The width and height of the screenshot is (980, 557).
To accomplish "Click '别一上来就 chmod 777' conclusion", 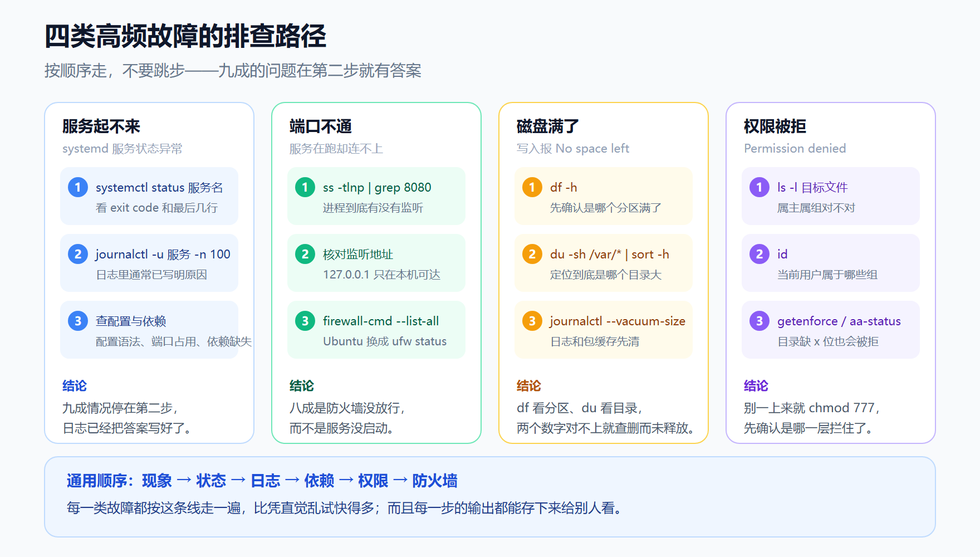I will [x=811, y=408].
